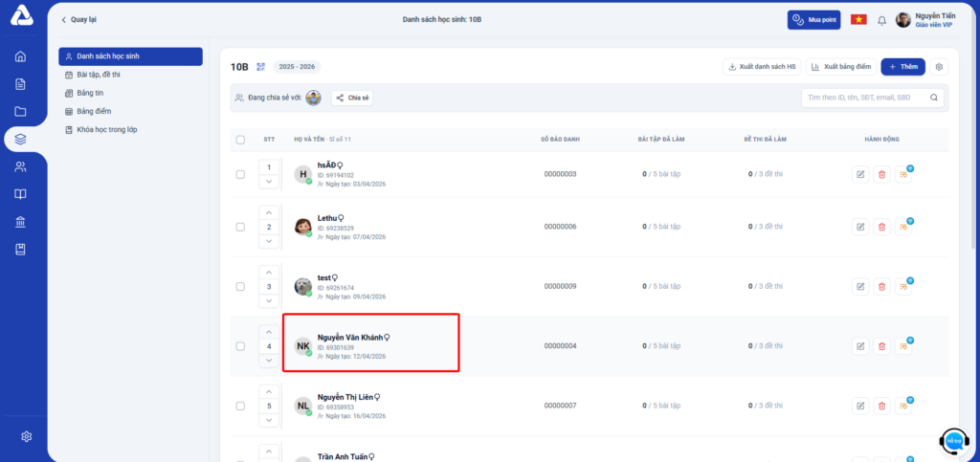Screen dimensions: 980x462
Task: Open the bookmark book icon in sidebar
Action: 21,249
